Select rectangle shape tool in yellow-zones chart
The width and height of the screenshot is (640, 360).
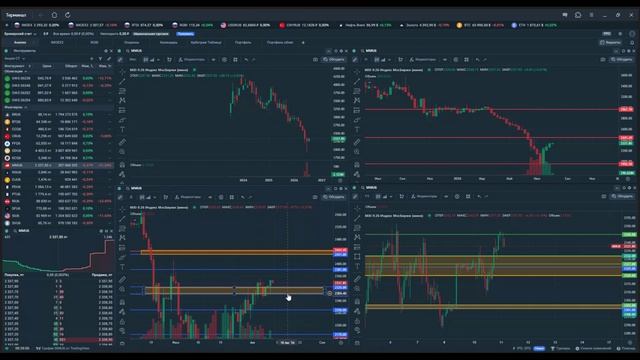(x=357, y=257)
